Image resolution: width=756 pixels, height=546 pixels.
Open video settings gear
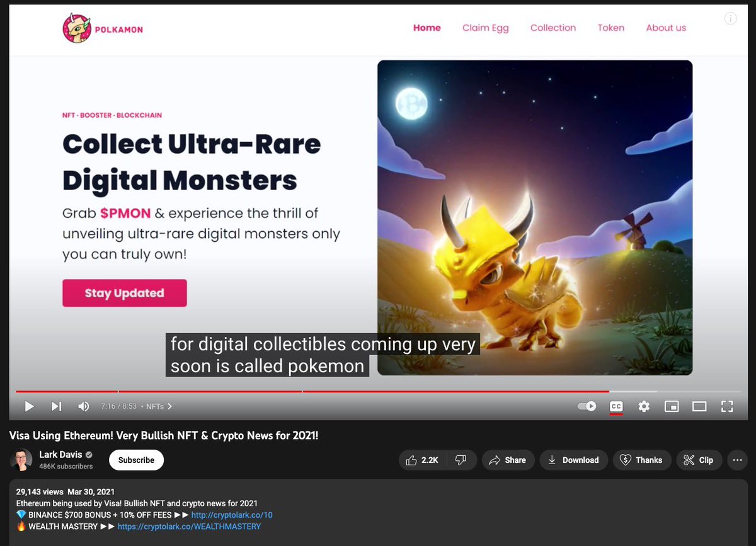[644, 406]
